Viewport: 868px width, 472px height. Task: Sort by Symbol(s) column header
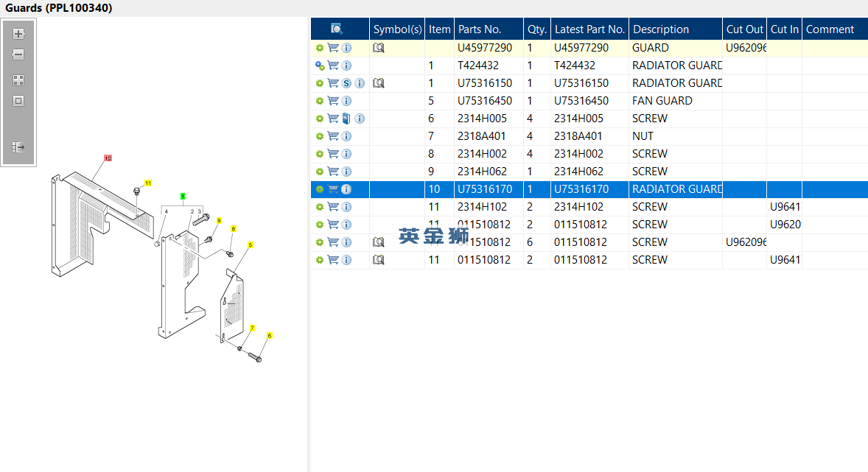click(397, 29)
